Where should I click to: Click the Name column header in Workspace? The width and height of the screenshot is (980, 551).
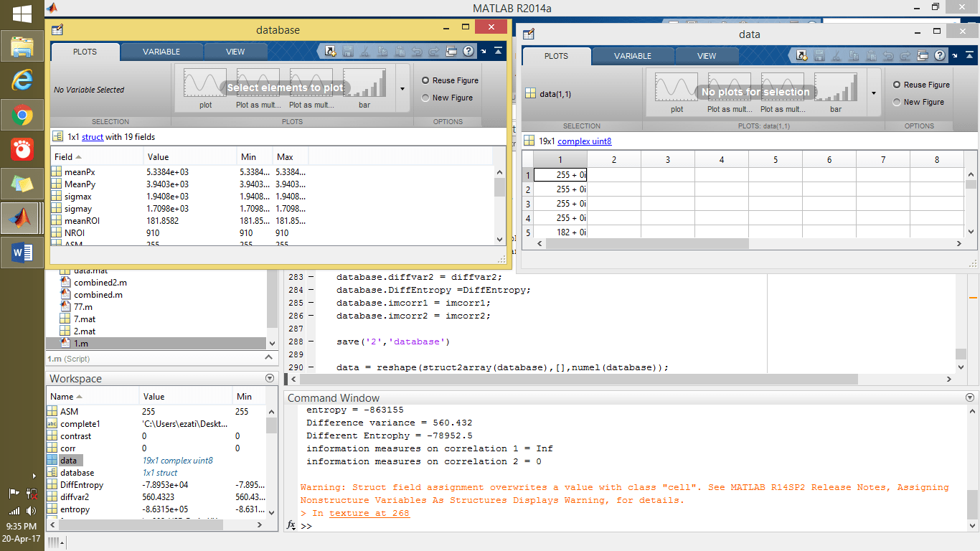(x=93, y=396)
